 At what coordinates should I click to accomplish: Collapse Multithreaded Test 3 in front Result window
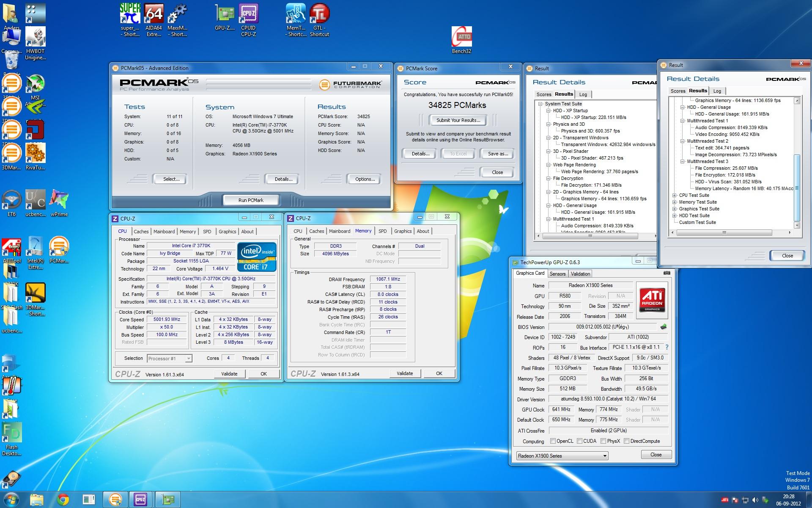click(x=682, y=162)
